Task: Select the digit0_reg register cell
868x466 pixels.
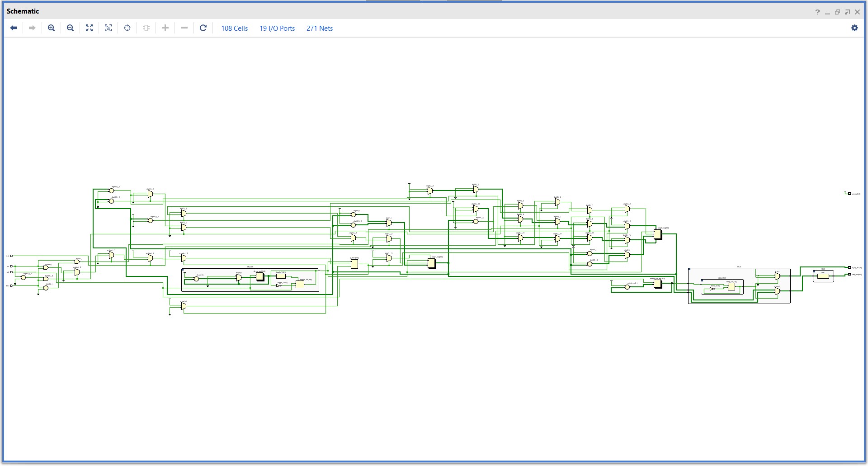Action: pos(658,234)
